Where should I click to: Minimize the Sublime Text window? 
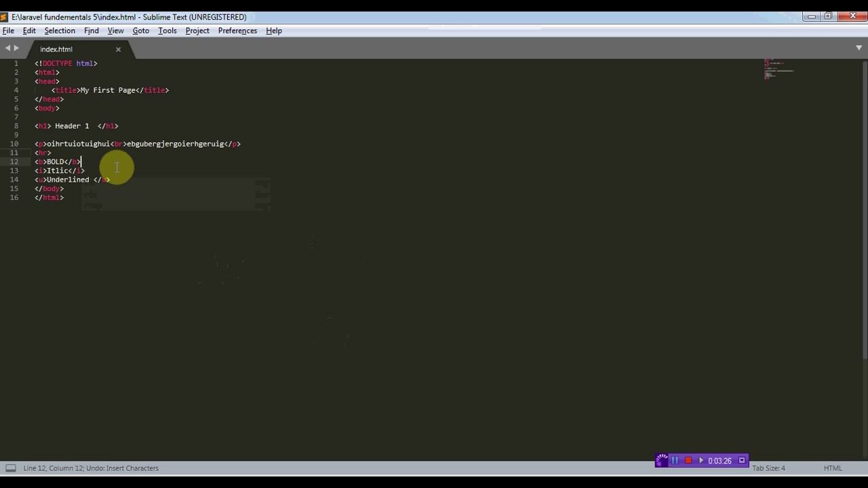coord(812,16)
